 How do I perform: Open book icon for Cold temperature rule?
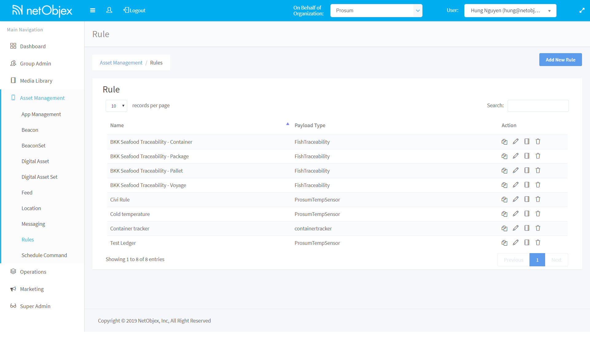click(x=527, y=214)
